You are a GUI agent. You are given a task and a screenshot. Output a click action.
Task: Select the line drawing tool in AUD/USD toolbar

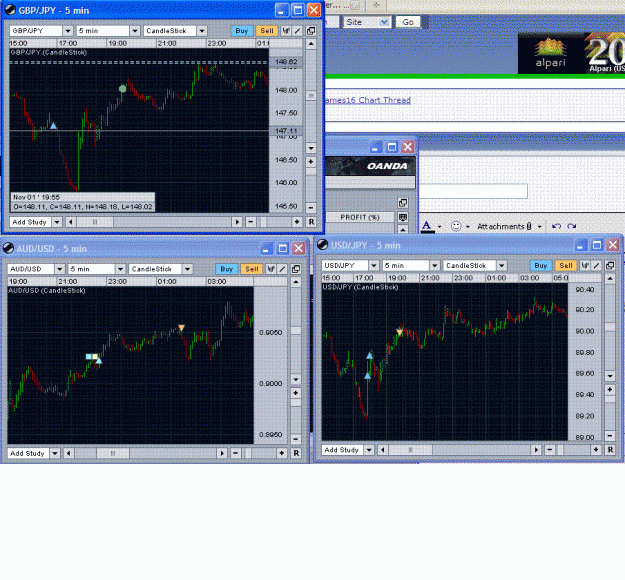pyautogui.click(x=282, y=269)
